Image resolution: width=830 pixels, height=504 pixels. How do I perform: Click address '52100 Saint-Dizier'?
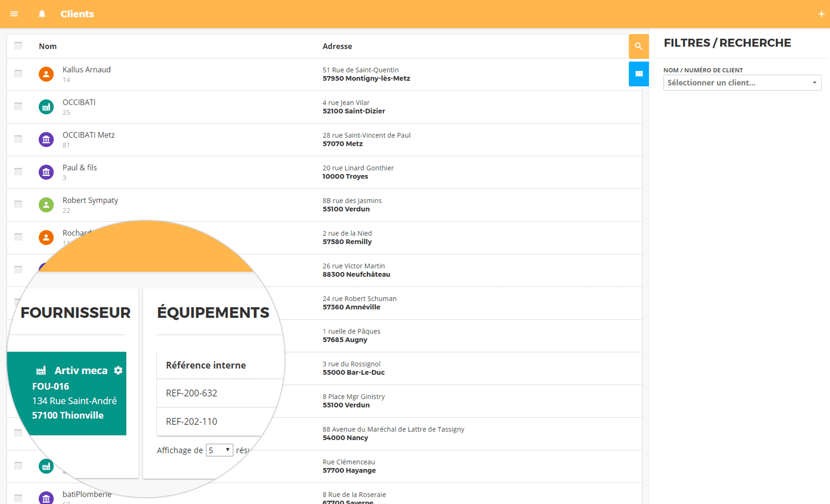pyautogui.click(x=354, y=111)
